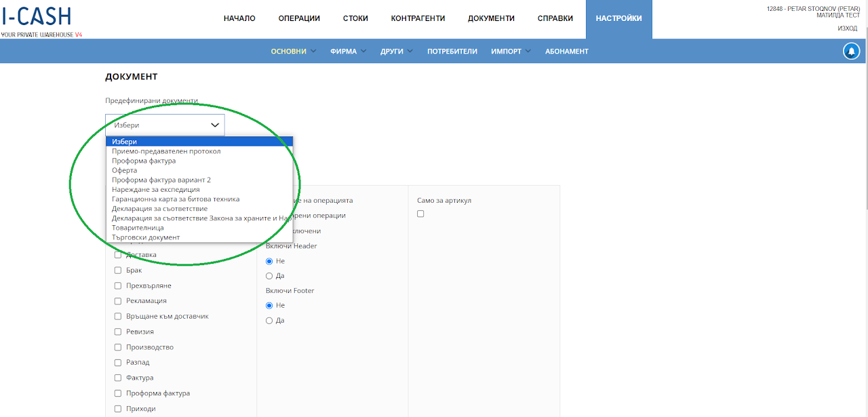Check the Проформа фактура checkbox in operations list
The width and height of the screenshot is (868, 417).
(118, 393)
